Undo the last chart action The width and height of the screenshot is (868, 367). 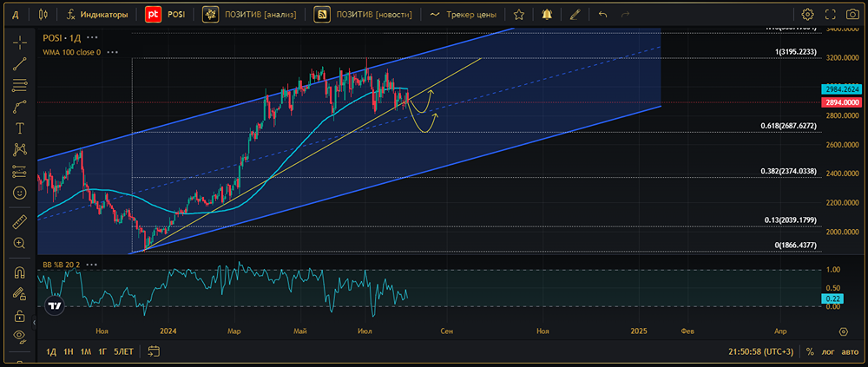click(x=602, y=15)
